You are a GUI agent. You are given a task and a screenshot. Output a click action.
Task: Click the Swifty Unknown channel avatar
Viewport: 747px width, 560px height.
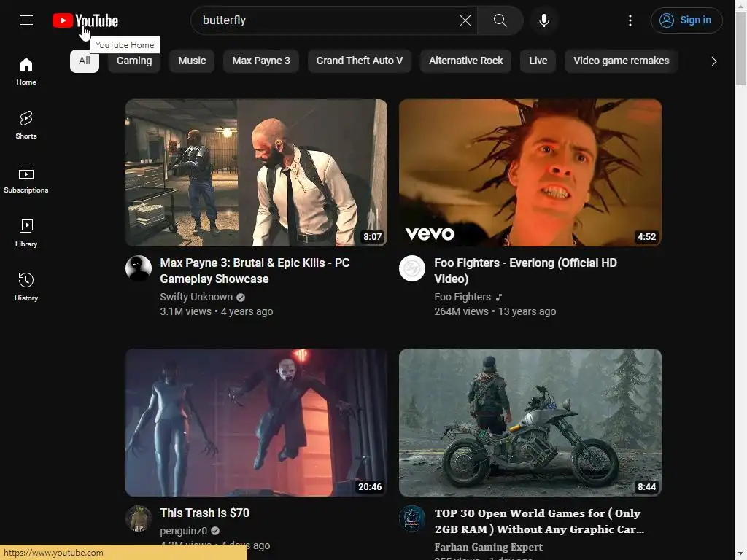tap(139, 268)
